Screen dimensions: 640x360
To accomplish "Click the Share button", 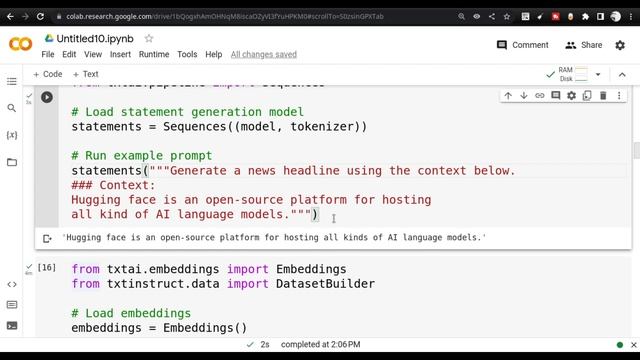I will [x=584, y=45].
